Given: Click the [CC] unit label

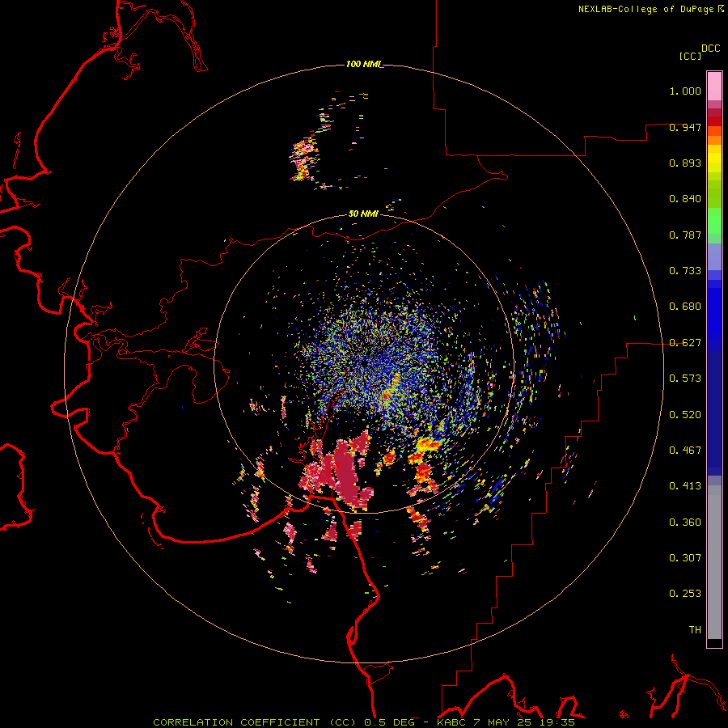Looking at the screenshot, I should (690, 56).
